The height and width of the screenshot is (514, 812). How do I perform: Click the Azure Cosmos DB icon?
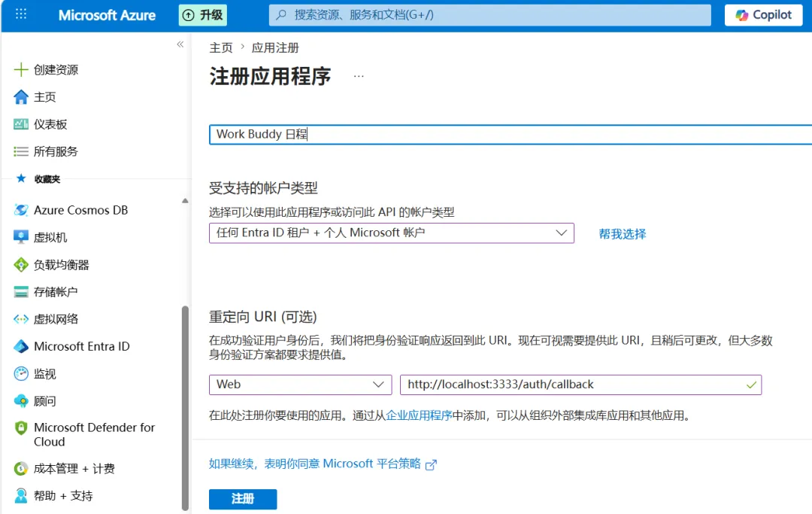(21, 210)
